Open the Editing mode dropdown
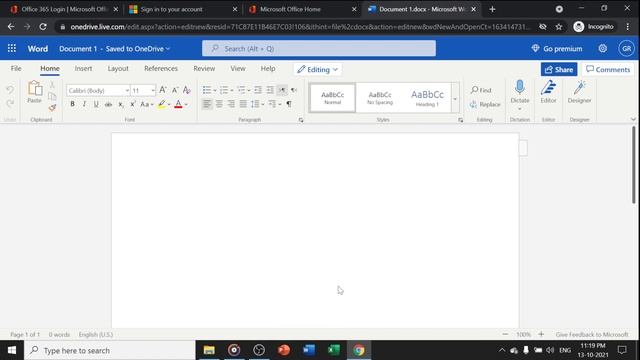 pyautogui.click(x=318, y=69)
